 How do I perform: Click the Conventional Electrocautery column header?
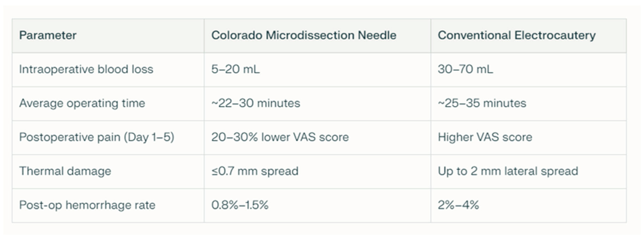[516, 36]
